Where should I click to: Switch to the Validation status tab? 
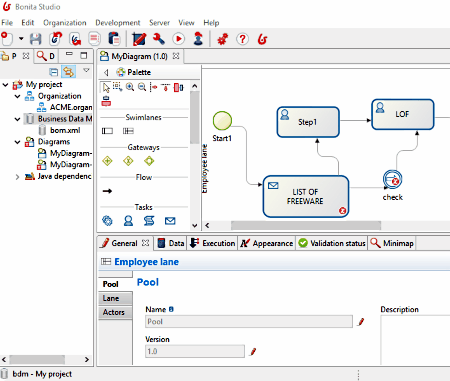coord(332,243)
